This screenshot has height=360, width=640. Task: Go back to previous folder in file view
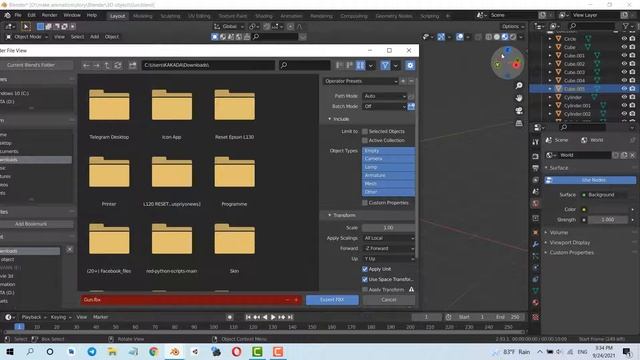click(x=86, y=65)
